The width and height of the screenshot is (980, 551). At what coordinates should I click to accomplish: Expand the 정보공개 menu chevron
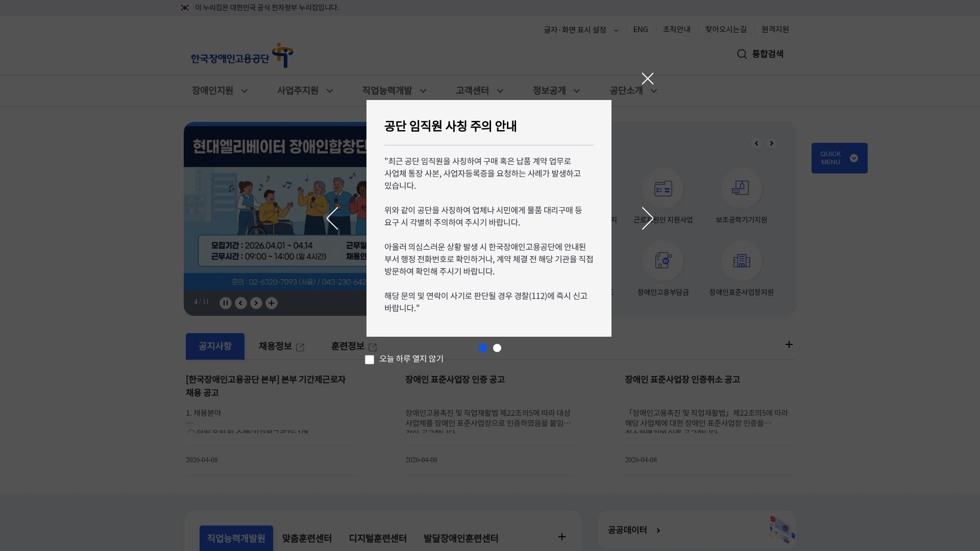(577, 91)
